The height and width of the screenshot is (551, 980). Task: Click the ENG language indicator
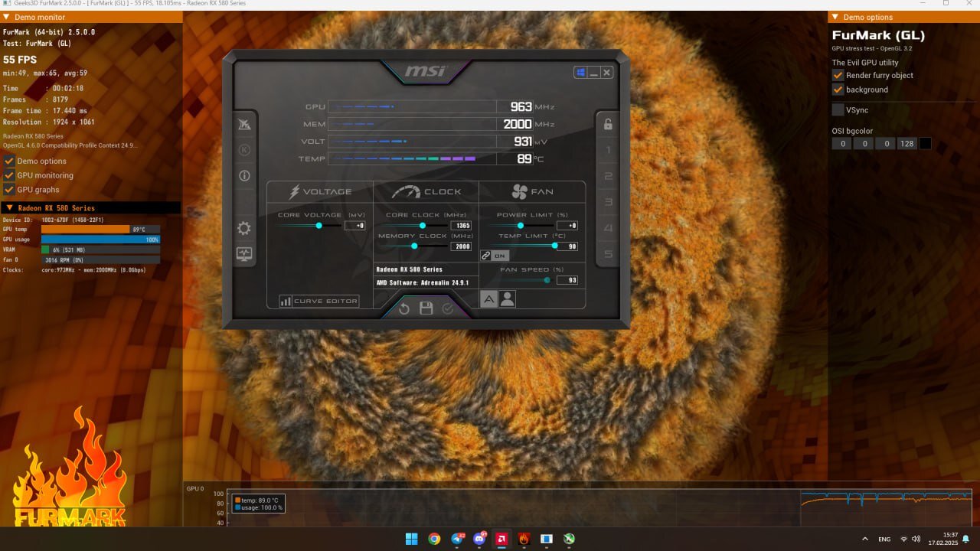(884, 539)
